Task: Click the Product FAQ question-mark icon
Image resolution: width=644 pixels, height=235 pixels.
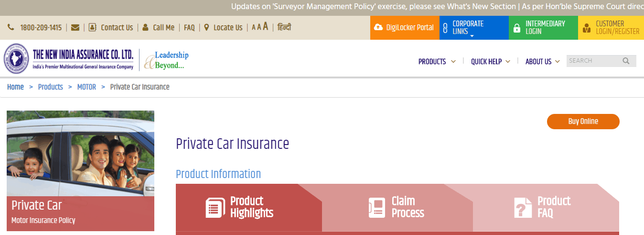Action: [523, 208]
